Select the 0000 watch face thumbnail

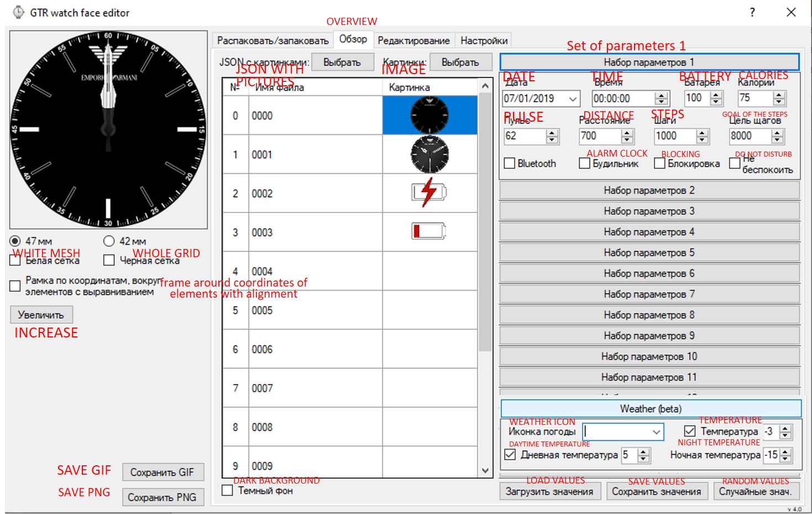[429, 115]
